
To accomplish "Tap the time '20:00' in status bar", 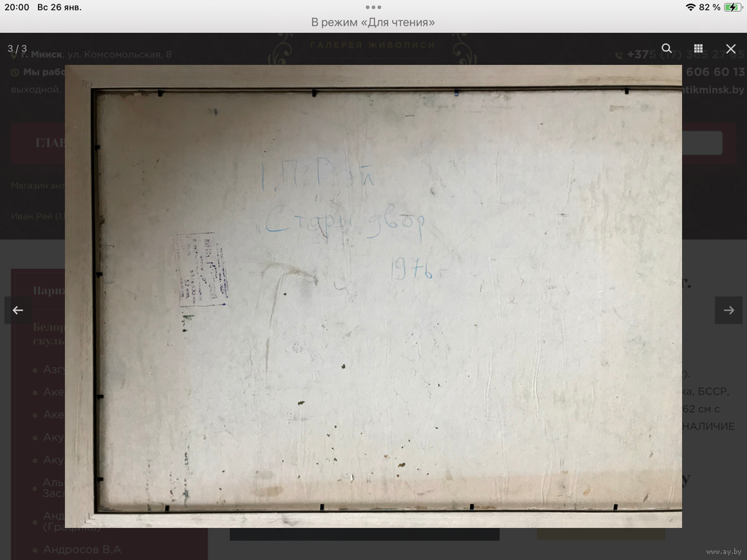I will click(16, 7).
